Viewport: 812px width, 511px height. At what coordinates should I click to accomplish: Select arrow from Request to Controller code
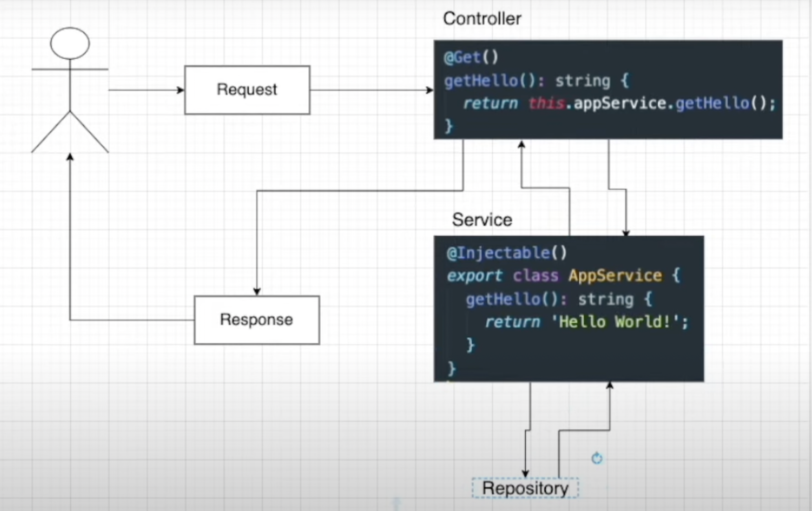371,90
